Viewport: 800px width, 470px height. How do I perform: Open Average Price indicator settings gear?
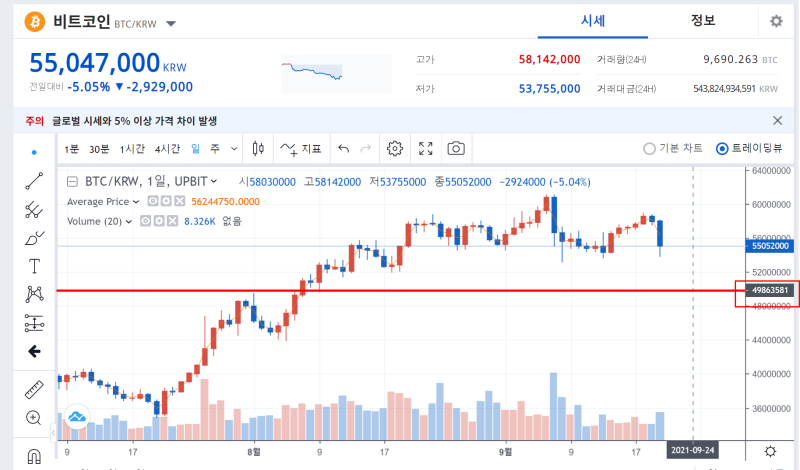coord(166,202)
